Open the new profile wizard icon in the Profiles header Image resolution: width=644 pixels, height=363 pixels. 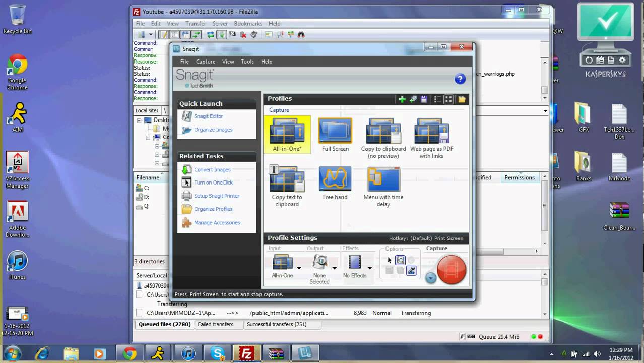pyautogui.click(x=413, y=99)
